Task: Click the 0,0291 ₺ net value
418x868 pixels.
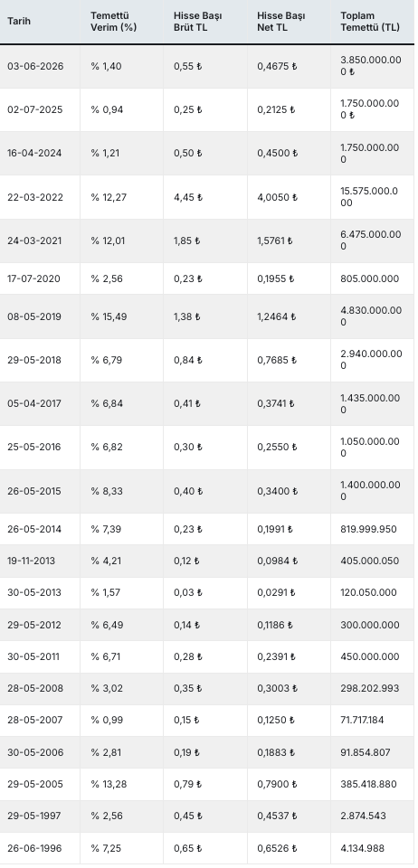Action: 276,592
